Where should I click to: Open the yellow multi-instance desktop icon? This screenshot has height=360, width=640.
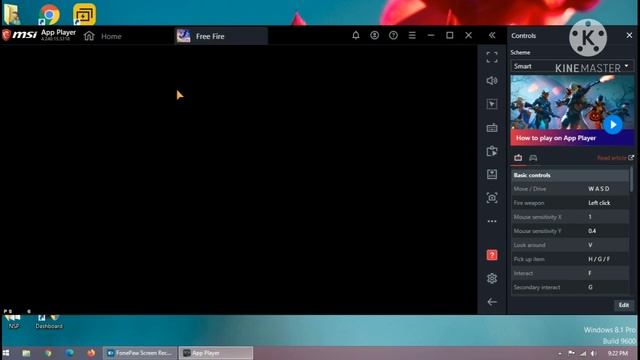pyautogui.click(x=84, y=14)
